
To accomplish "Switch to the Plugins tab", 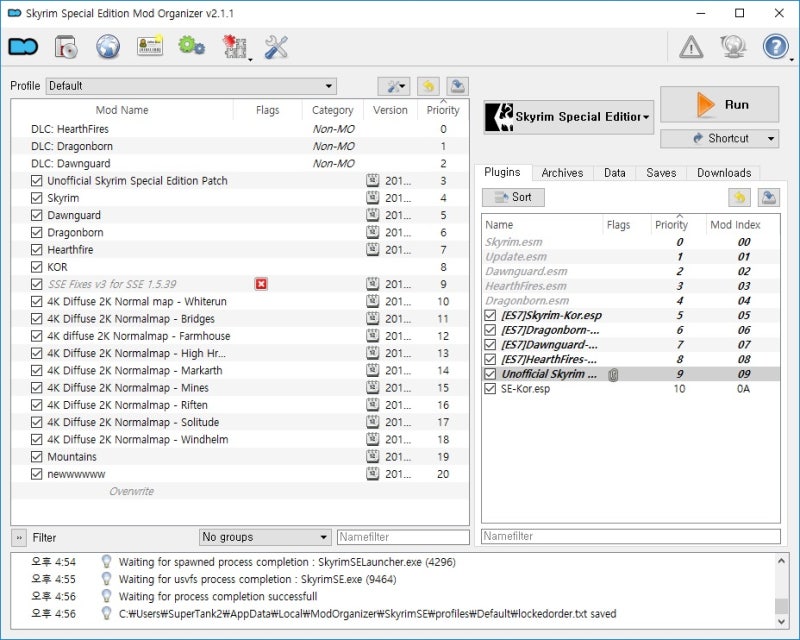I will click(x=503, y=172).
